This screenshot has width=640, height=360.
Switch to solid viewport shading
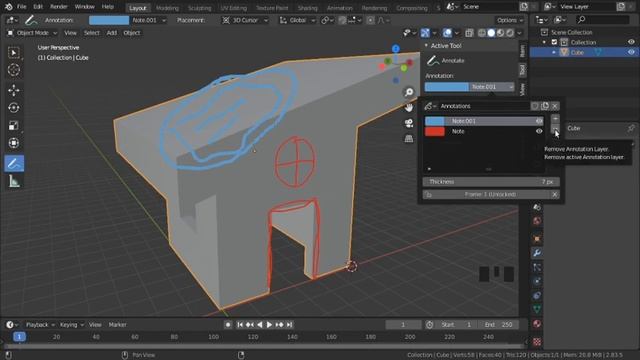pos(491,33)
